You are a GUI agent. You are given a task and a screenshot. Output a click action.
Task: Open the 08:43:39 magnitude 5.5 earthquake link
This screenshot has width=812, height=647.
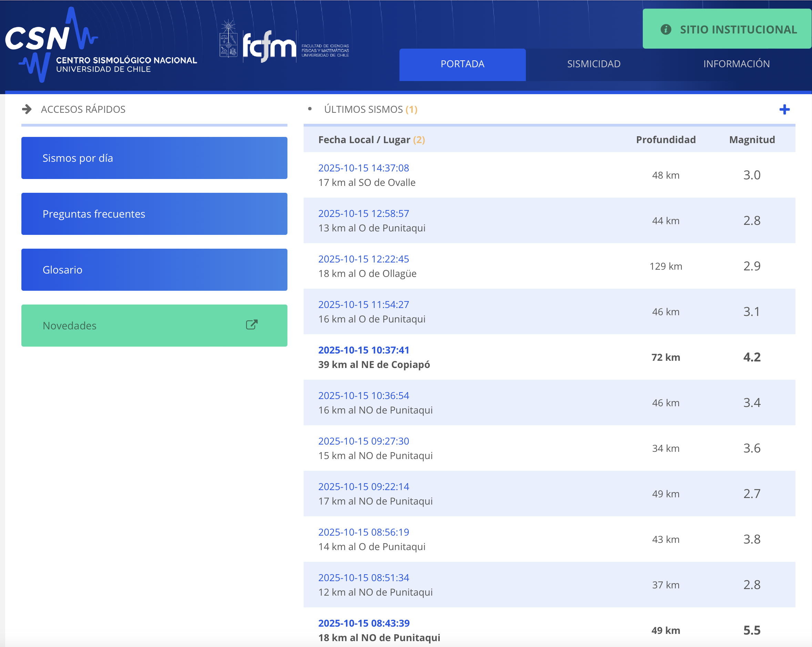[x=364, y=623]
